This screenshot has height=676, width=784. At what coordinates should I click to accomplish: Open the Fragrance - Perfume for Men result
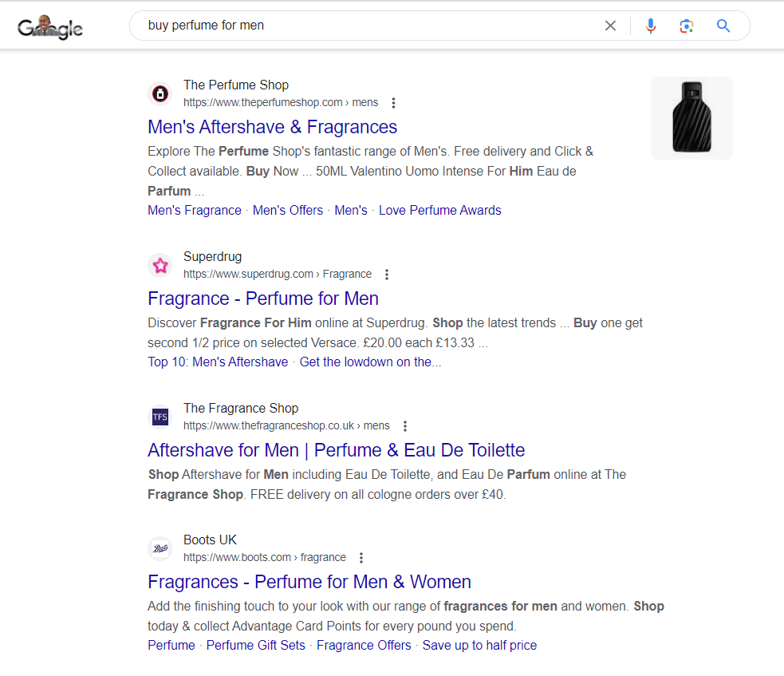pyautogui.click(x=263, y=298)
